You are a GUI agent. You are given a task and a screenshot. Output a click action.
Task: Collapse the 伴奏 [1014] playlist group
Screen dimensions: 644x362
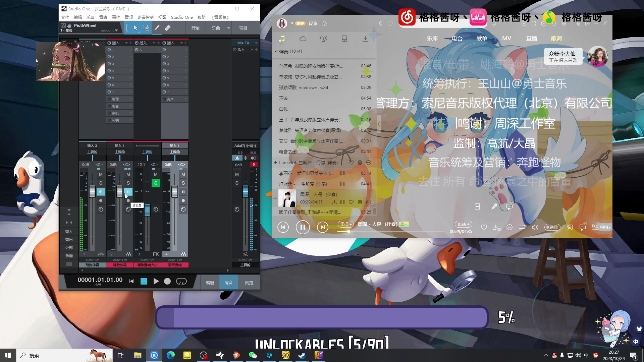coord(276,51)
